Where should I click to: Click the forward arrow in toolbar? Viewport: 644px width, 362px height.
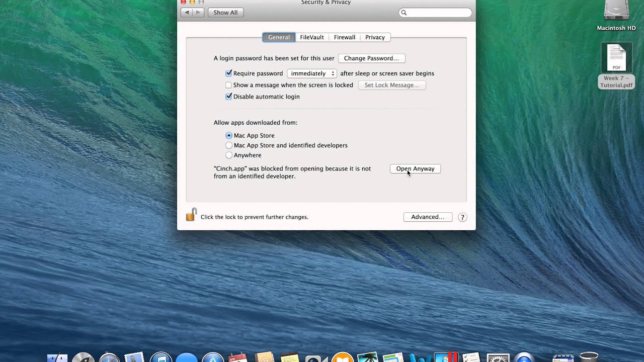(198, 13)
